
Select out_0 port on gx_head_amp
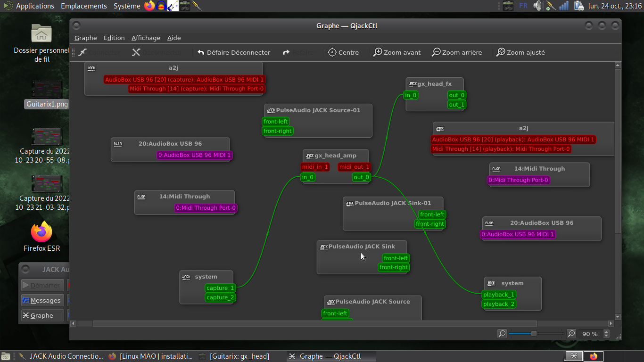click(361, 177)
